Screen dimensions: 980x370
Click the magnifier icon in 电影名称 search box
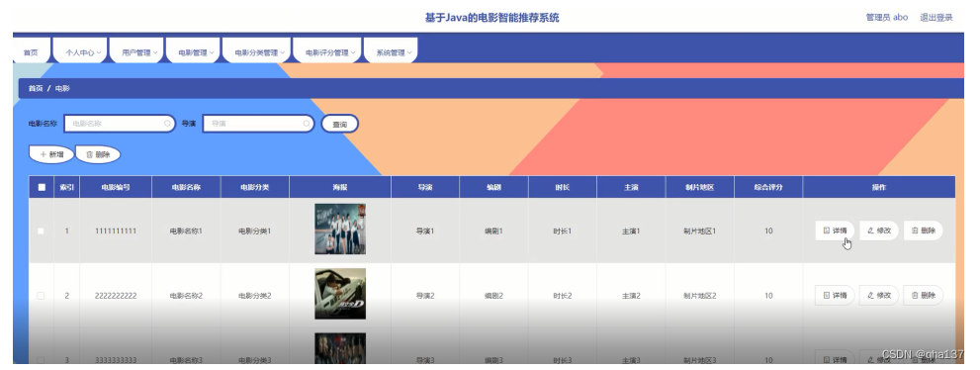[167, 124]
